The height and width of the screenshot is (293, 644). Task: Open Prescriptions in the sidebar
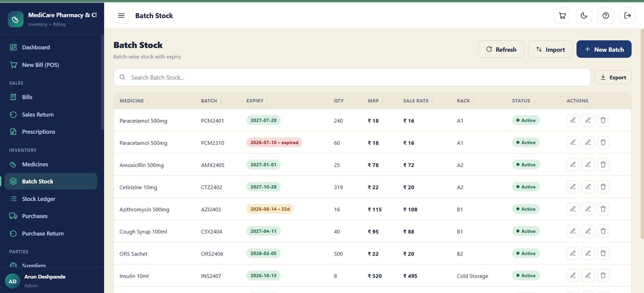click(x=51, y=132)
